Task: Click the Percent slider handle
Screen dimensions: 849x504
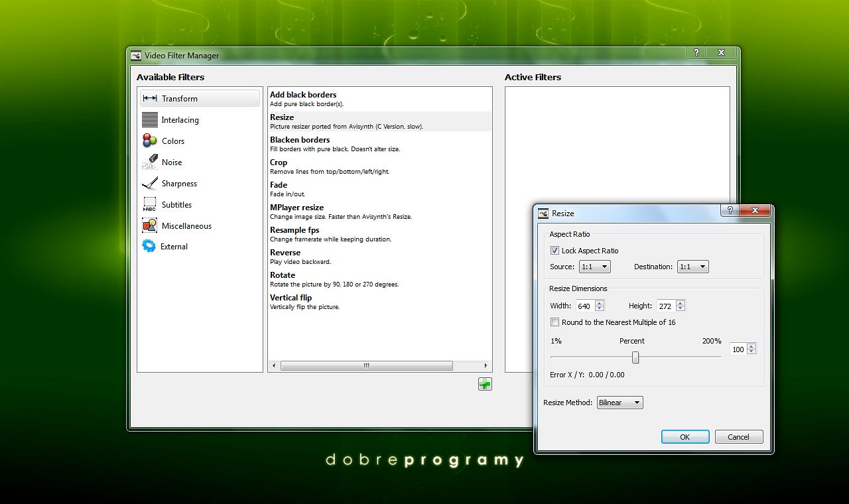Action: pyautogui.click(x=635, y=357)
